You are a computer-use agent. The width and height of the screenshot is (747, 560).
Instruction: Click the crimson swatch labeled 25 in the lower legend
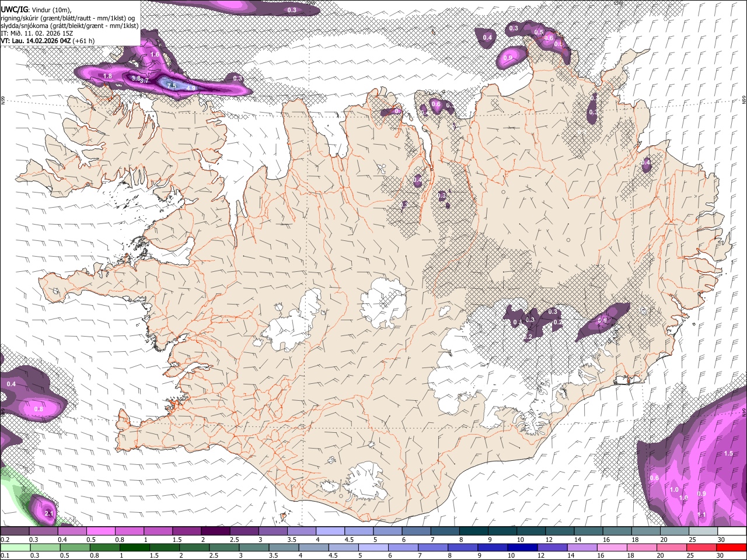point(701,548)
